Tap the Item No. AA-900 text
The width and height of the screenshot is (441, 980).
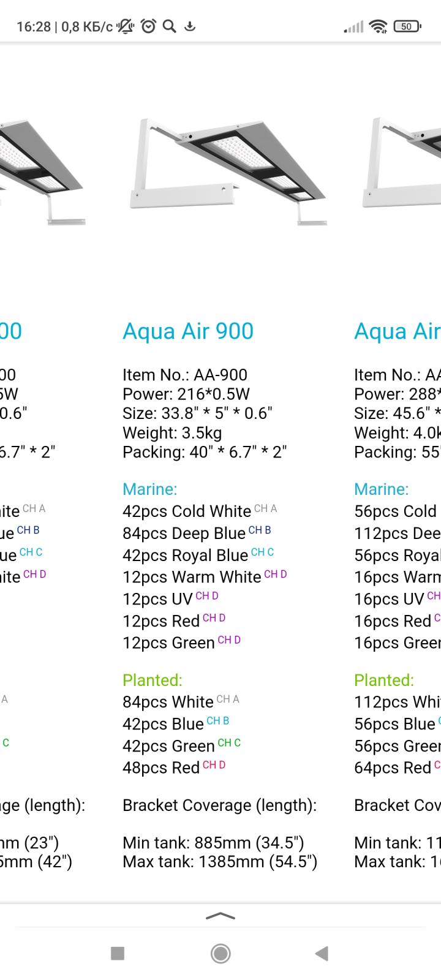pos(185,375)
